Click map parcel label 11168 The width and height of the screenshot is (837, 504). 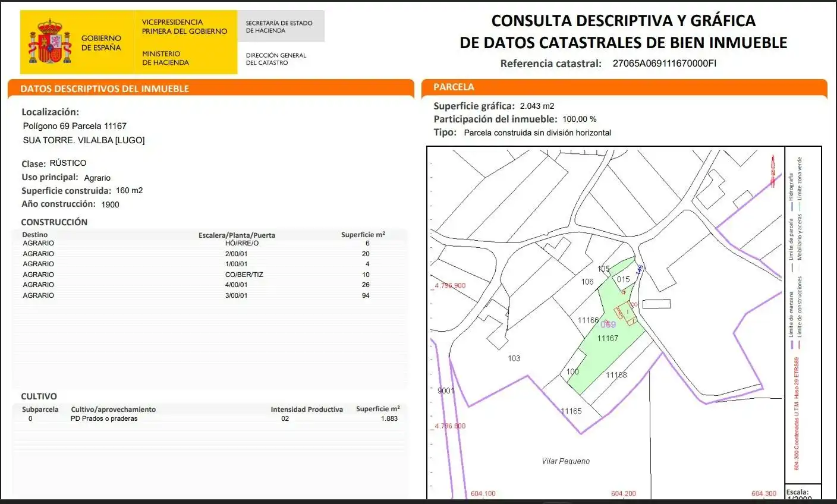[x=616, y=375]
